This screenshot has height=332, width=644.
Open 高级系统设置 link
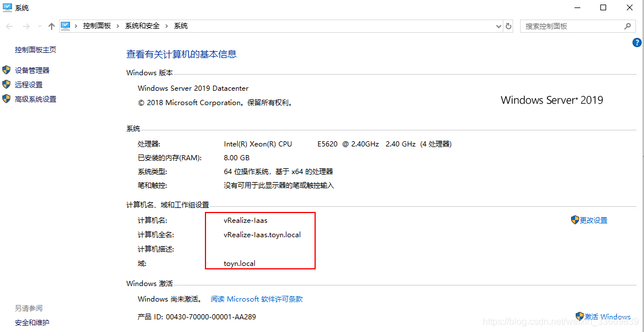tap(36, 99)
